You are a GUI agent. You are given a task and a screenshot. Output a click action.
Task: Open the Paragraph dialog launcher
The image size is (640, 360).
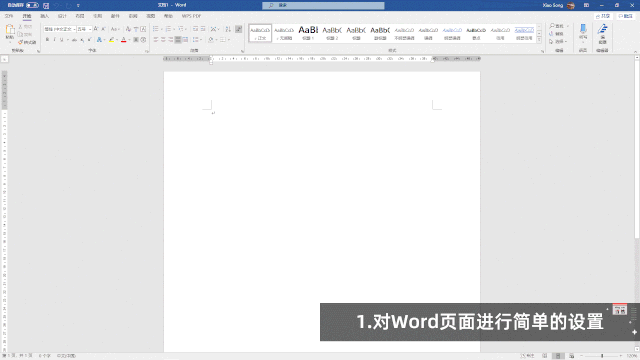[242, 51]
